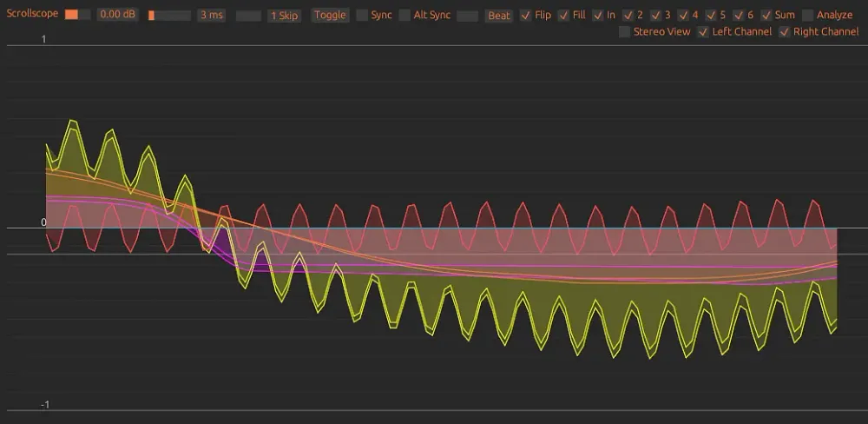Viewport: 868px width, 424px height.
Task: Turn on Stereo View
Action: tap(625, 32)
